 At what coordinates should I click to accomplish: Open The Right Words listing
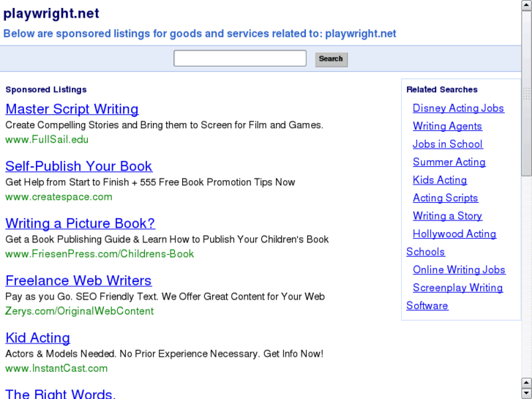pos(60,393)
